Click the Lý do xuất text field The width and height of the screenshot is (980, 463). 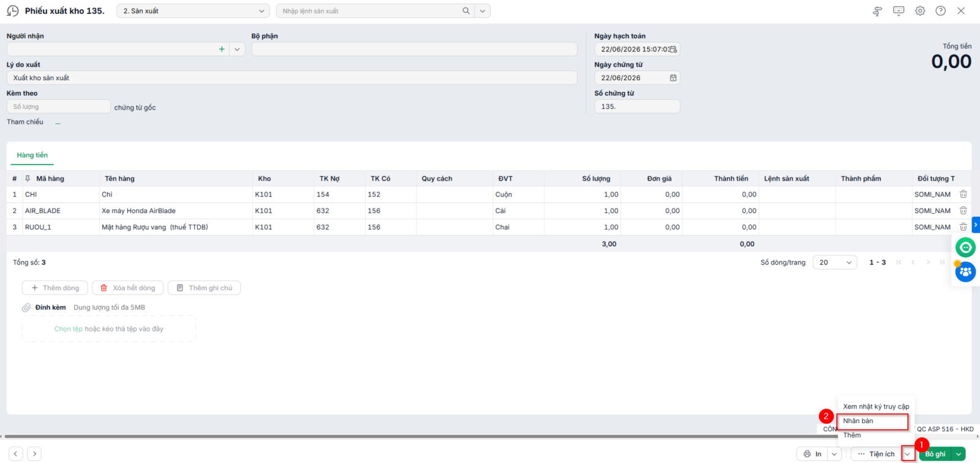[x=292, y=78]
